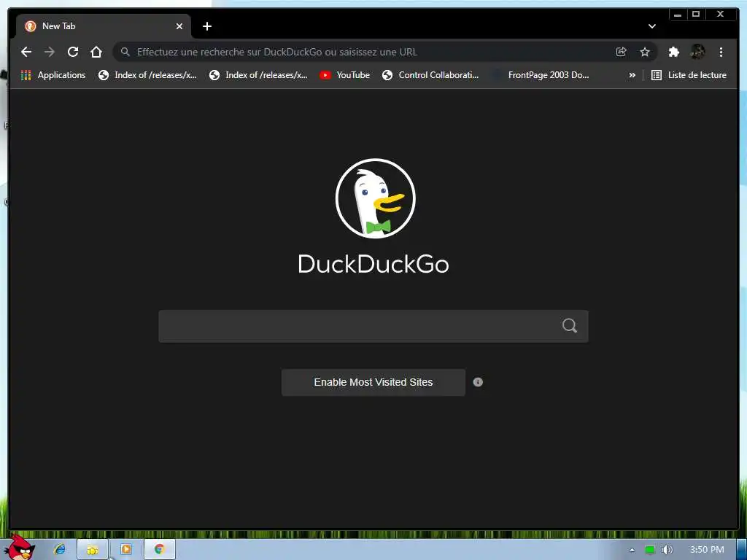Open the YouTube bookmark
Image resolution: width=747 pixels, height=560 pixels.
click(345, 75)
